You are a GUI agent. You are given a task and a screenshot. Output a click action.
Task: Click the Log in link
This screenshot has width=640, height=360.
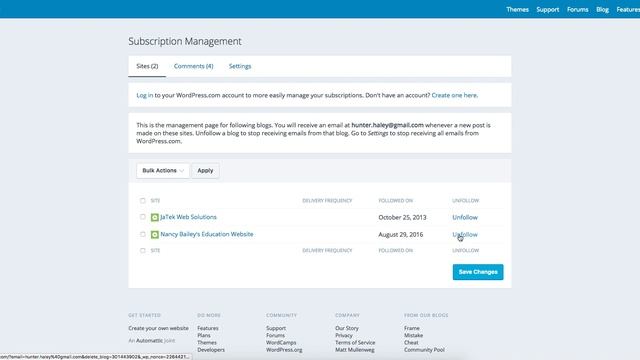[144, 95]
